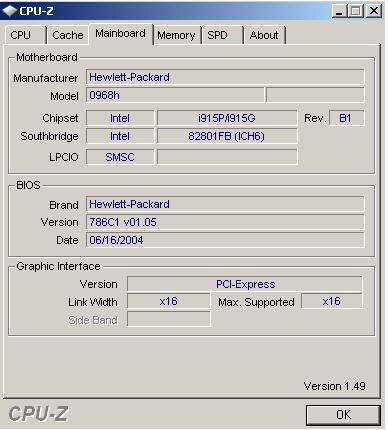Click the Chipset vendor Intel field

coord(120,118)
